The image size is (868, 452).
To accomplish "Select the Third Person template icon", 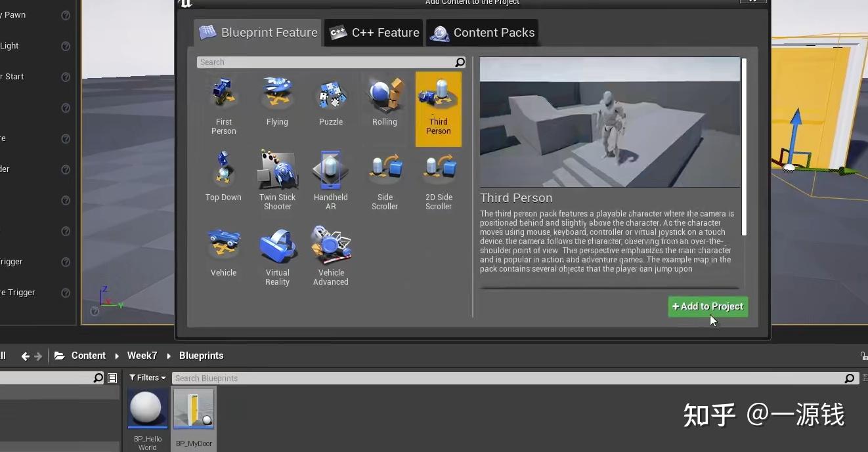I will 439,94.
